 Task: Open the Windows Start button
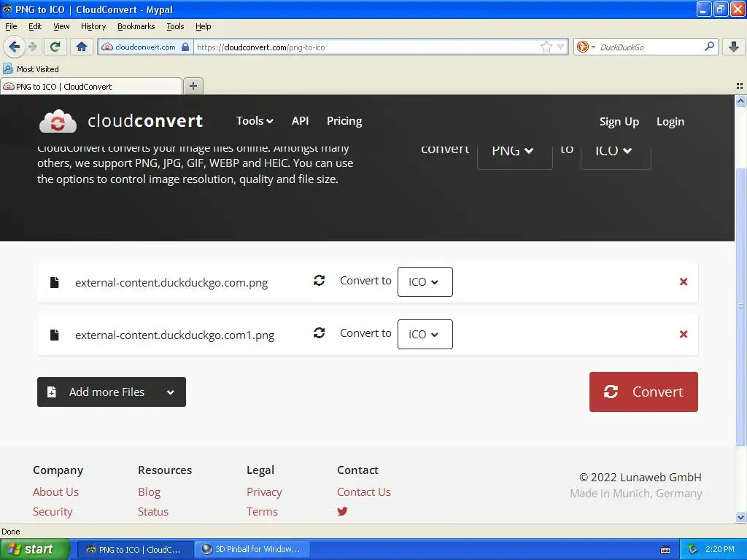coord(35,549)
